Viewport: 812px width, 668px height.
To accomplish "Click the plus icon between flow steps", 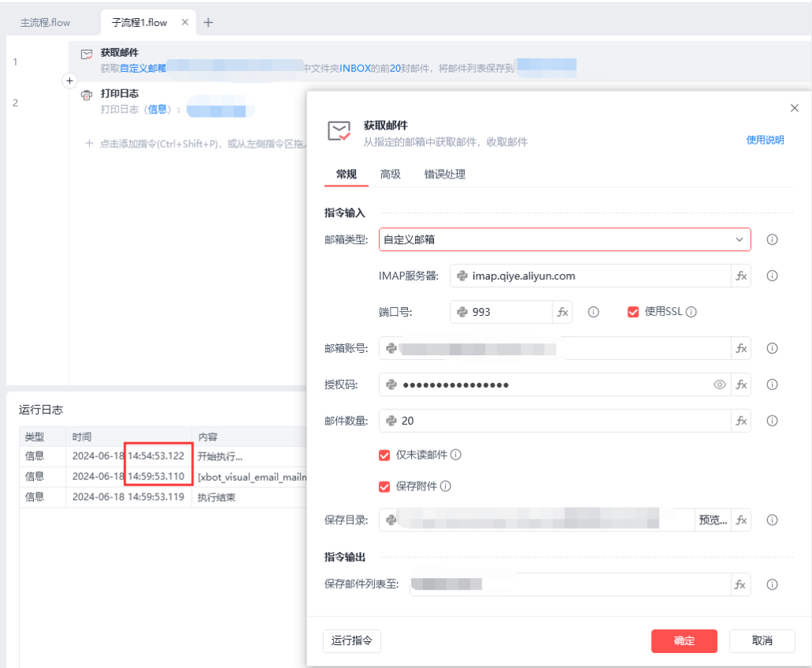I will 69,81.
